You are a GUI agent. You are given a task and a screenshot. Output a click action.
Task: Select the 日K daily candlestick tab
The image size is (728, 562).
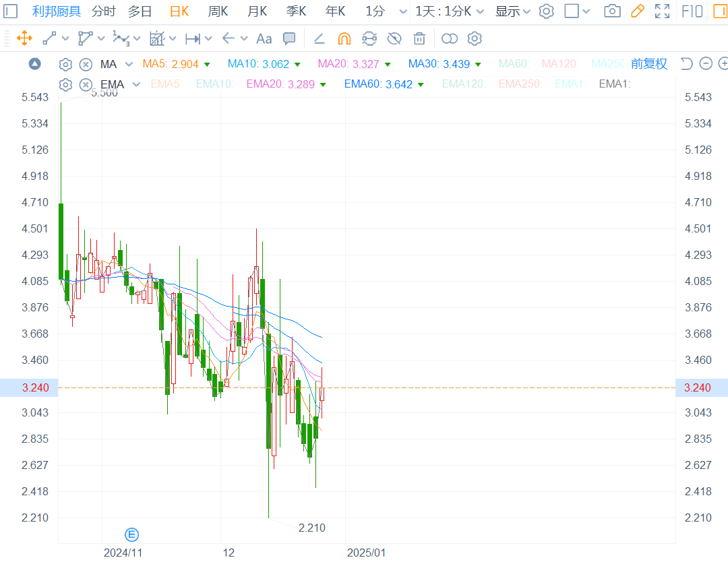[x=179, y=11]
